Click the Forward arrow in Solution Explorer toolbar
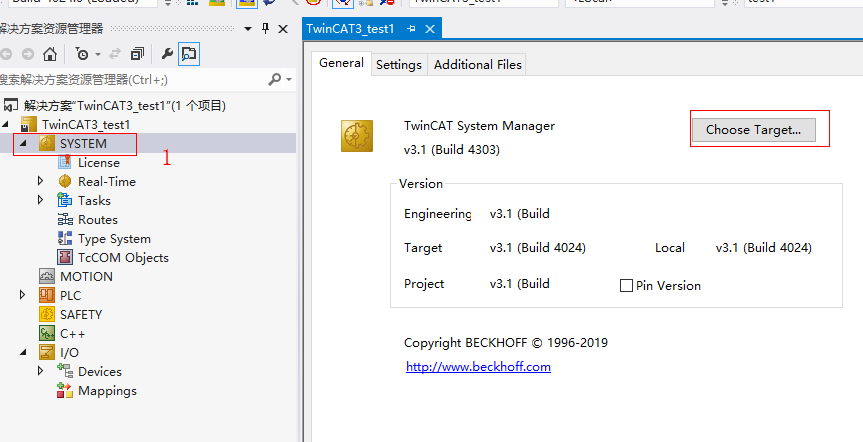 click(x=28, y=54)
